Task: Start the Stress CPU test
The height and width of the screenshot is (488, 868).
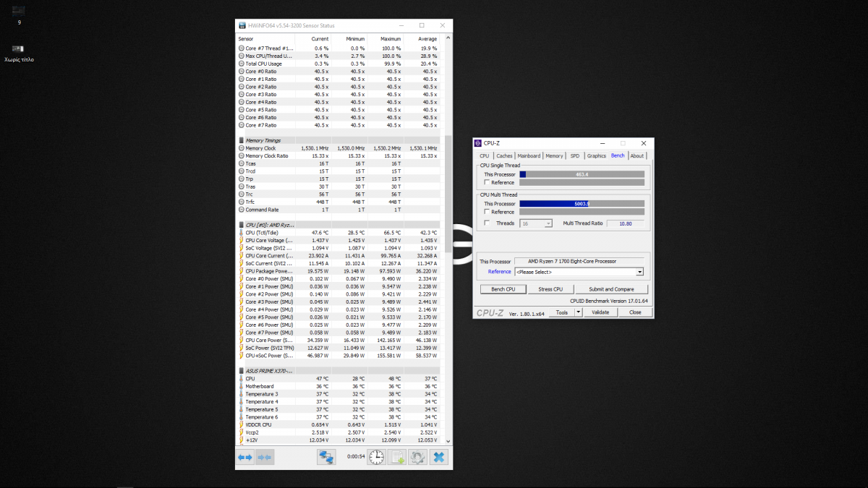Action: click(550, 289)
